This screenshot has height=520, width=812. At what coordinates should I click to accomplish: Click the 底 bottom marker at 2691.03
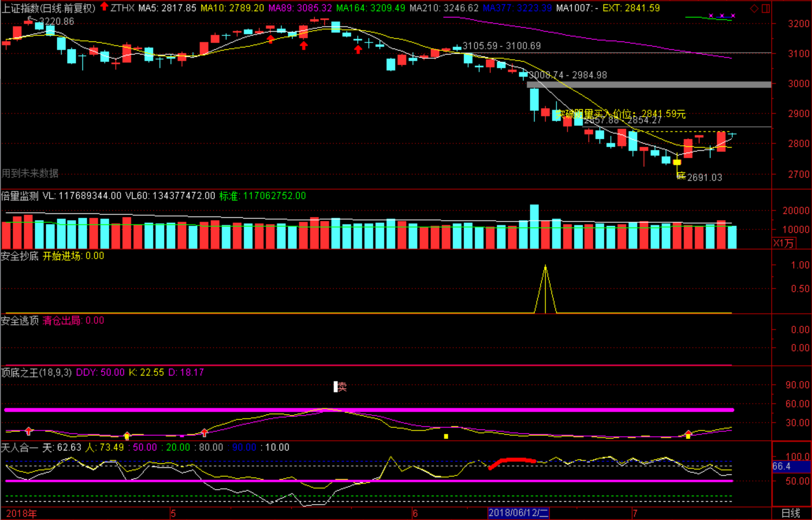point(681,176)
